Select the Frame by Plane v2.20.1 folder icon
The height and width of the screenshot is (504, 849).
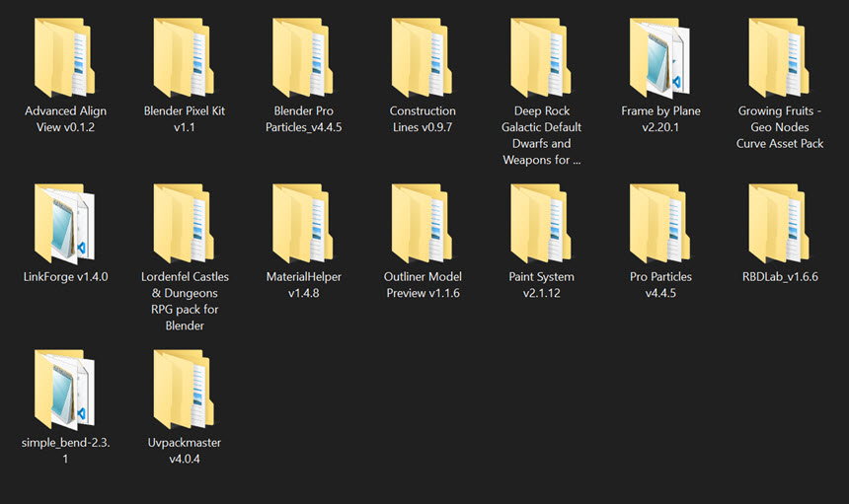[660, 57]
